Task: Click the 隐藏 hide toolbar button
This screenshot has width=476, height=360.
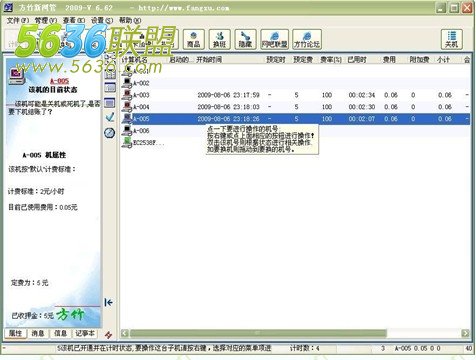Action: [245, 39]
